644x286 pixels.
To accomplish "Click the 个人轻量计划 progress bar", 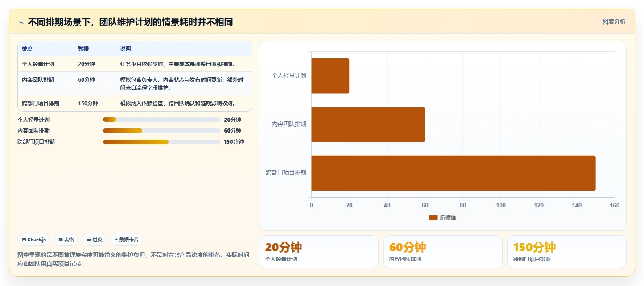I will pos(161,120).
